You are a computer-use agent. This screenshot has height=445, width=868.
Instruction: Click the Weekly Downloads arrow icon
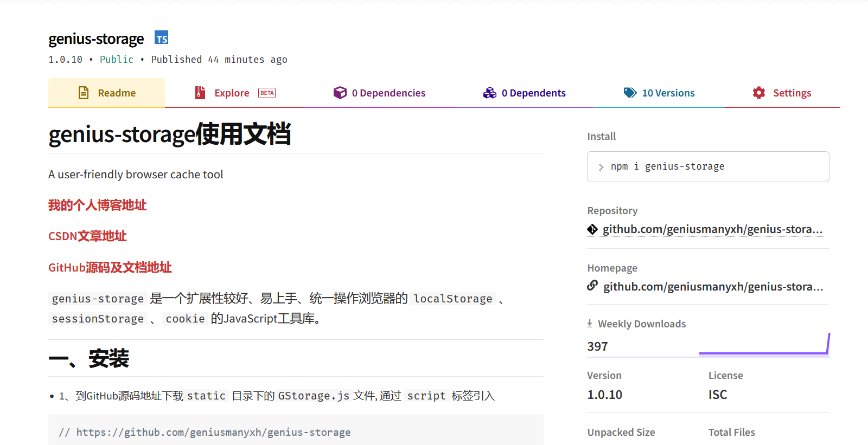point(590,324)
